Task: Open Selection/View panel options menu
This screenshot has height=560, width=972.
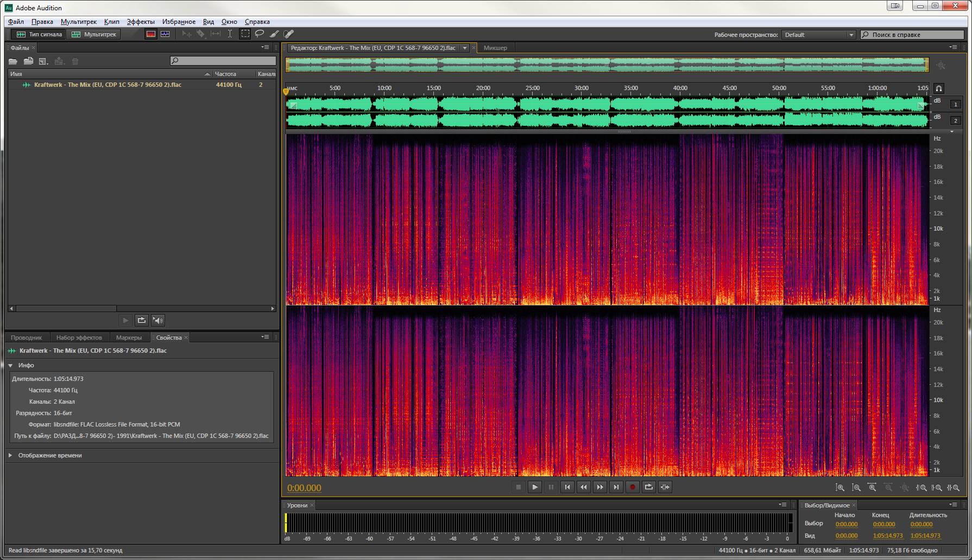Action: tap(953, 505)
